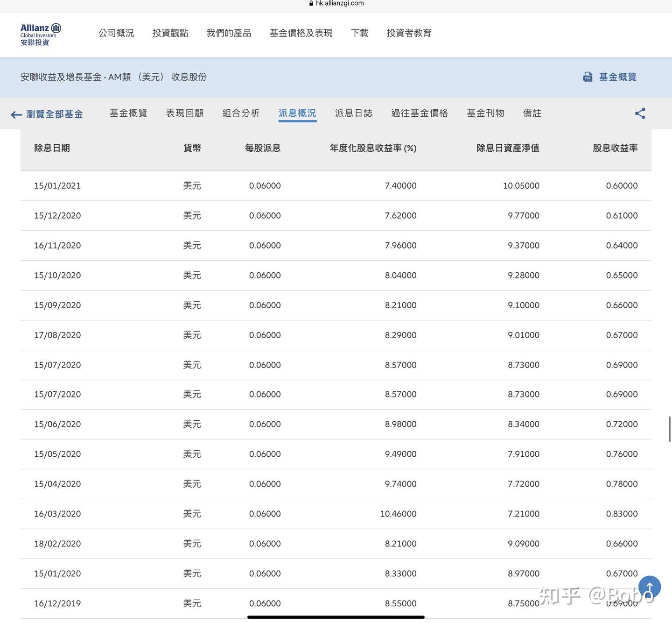Click the NAV value 10.05000

(x=521, y=186)
